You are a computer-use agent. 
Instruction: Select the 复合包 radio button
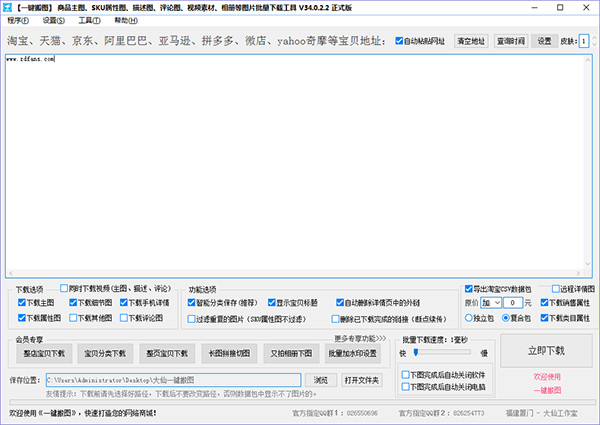[508, 318]
